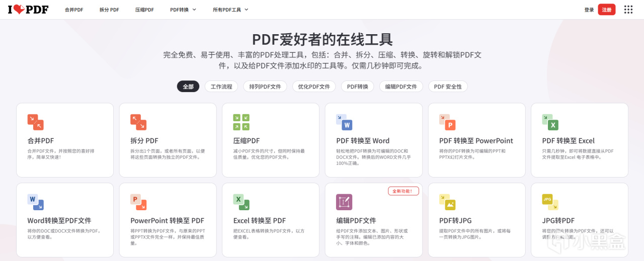Click the 压缩PDF green arrows icon
This screenshot has height=261, width=644.
click(x=242, y=122)
